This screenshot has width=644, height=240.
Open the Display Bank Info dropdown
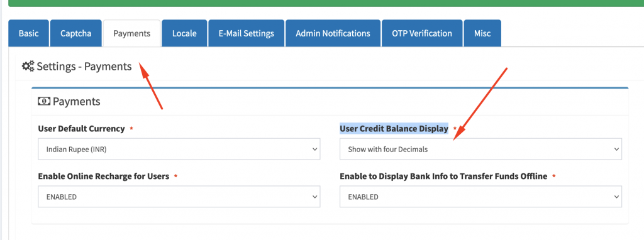click(480, 197)
